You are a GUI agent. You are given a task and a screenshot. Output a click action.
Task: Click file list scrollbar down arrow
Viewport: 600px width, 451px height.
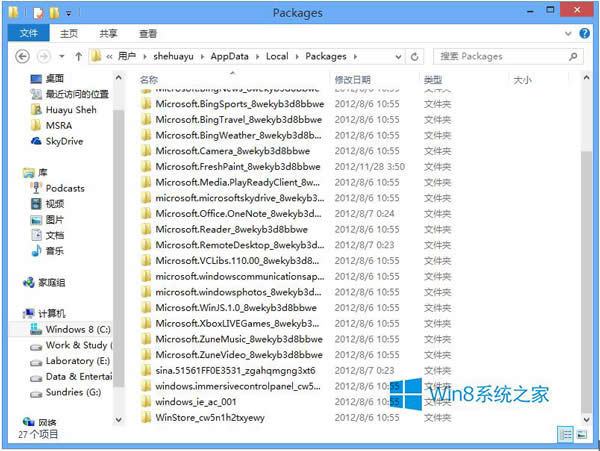[x=586, y=420]
